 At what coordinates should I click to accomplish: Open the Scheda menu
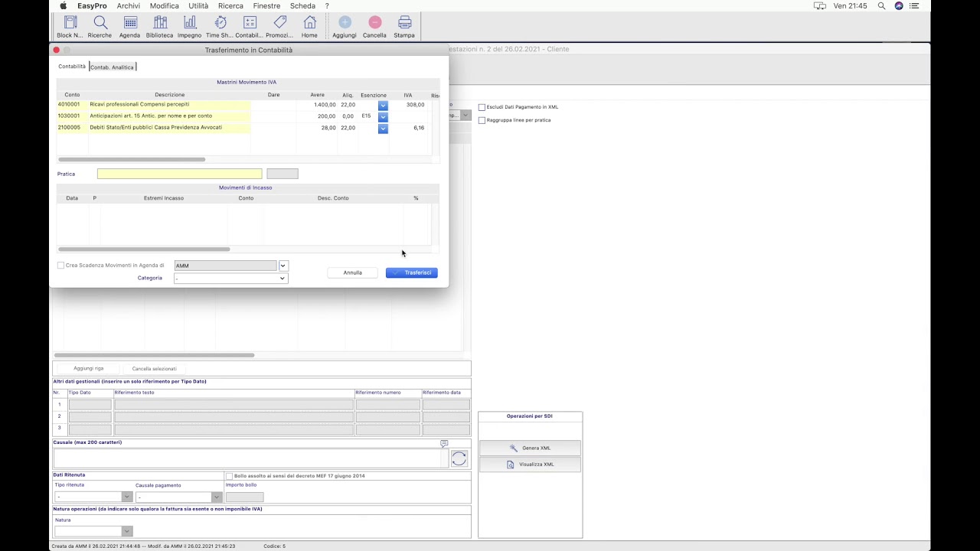[x=302, y=5]
